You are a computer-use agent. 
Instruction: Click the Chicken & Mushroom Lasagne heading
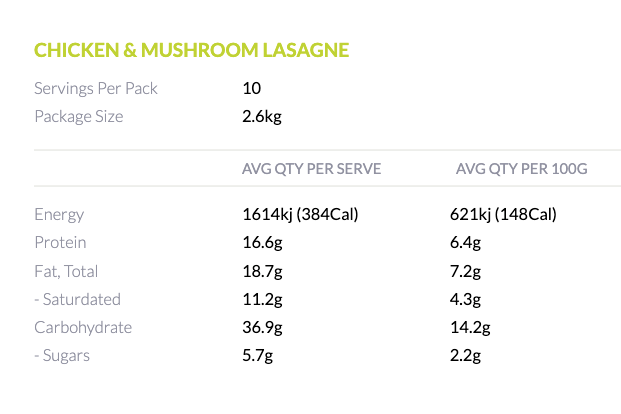click(191, 51)
